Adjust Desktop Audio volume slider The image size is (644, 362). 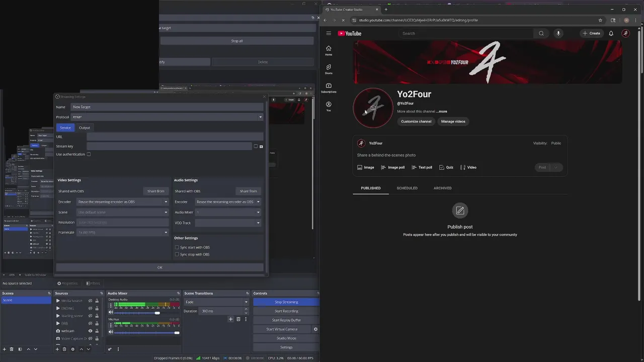click(157, 313)
